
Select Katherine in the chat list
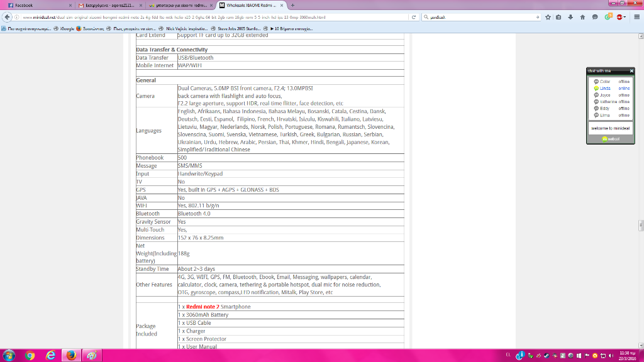tap(611, 102)
